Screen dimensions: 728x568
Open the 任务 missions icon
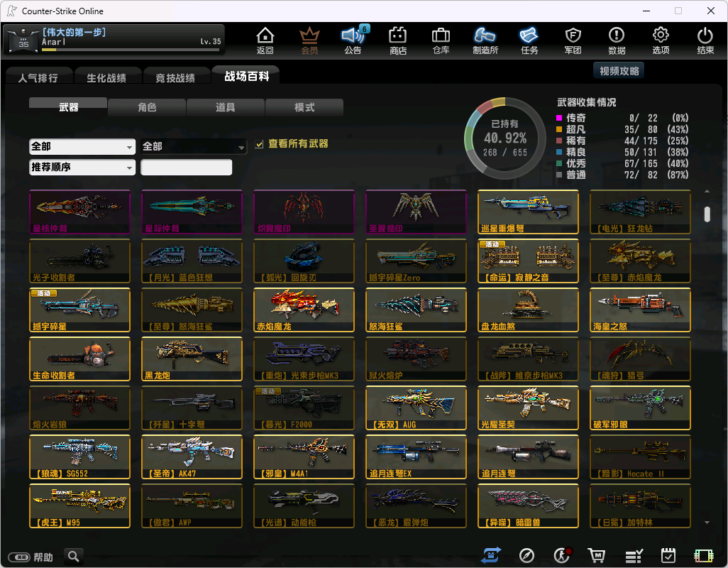(529, 40)
